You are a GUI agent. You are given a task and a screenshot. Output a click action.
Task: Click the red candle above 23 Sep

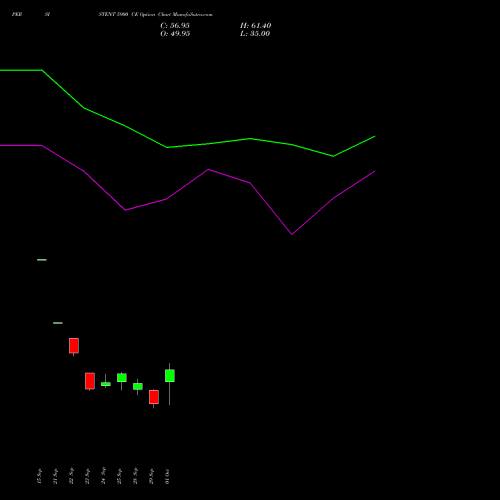coord(90,381)
